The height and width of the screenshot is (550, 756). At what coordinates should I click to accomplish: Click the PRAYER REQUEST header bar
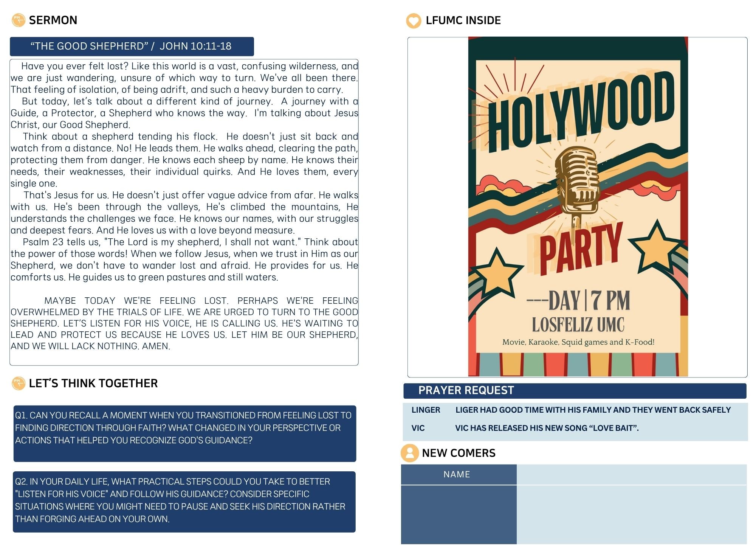(x=575, y=391)
